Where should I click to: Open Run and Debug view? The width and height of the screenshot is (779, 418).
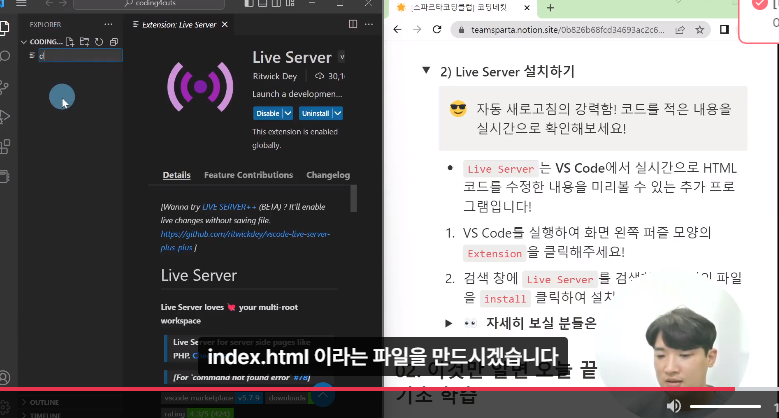[x=4, y=117]
